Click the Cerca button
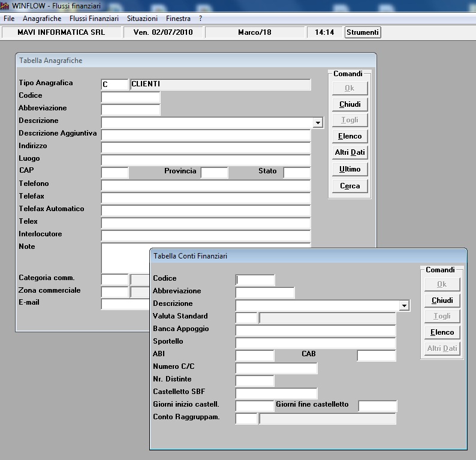 click(x=350, y=186)
